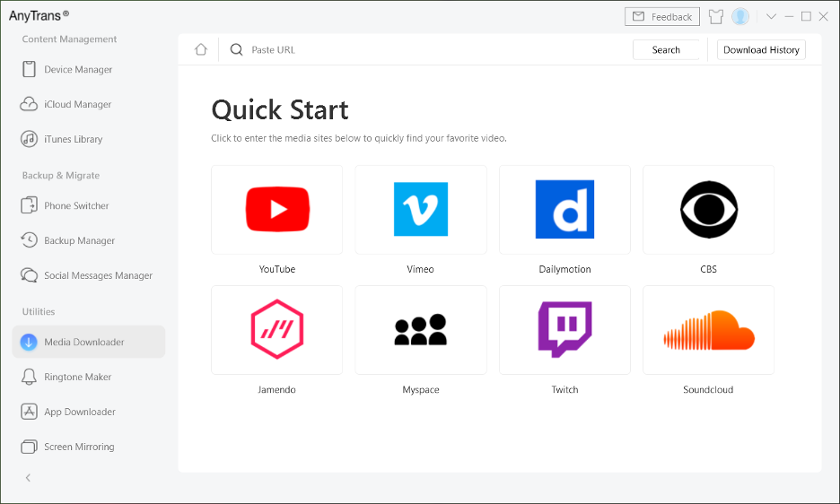The height and width of the screenshot is (504, 840).
Task: Select Backup Manager in sidebar
Action: pos(88,240)
